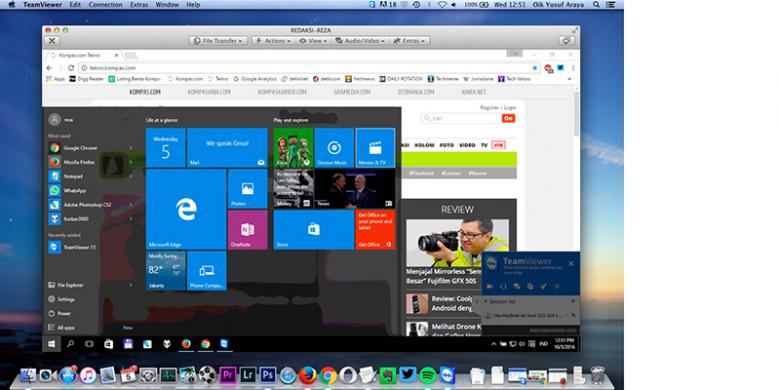Launch the Store tile

[313, 229]
